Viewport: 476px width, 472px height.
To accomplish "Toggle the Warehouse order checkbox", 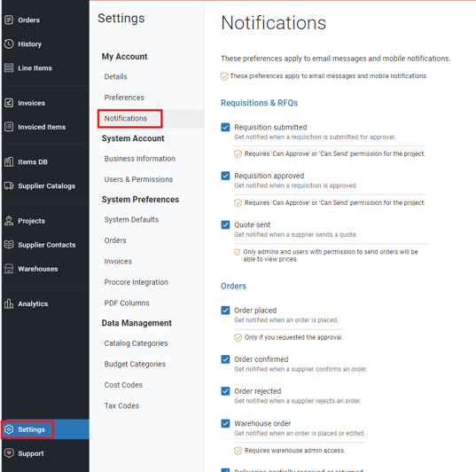I will click(225, 423).
